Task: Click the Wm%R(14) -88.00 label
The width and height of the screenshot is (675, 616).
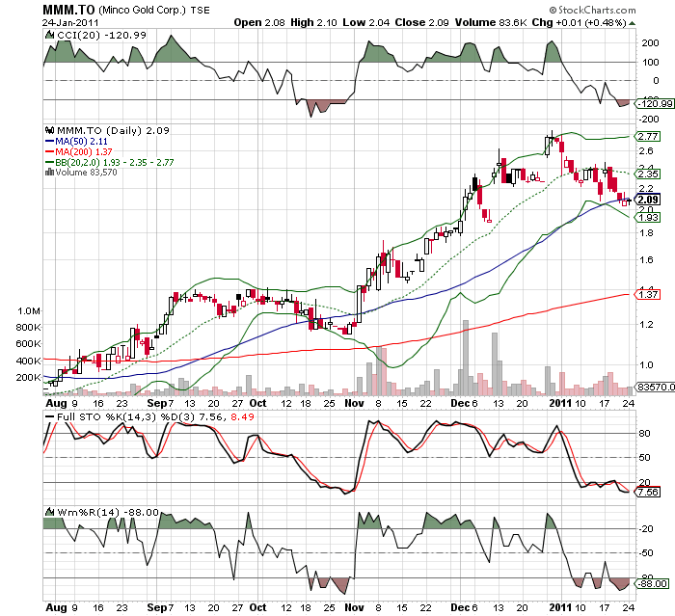Action: pyautogui.click(x=108, y=512)
